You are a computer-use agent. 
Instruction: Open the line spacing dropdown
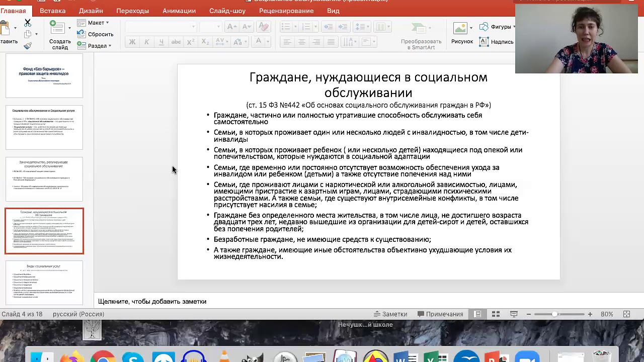(362, 27)
